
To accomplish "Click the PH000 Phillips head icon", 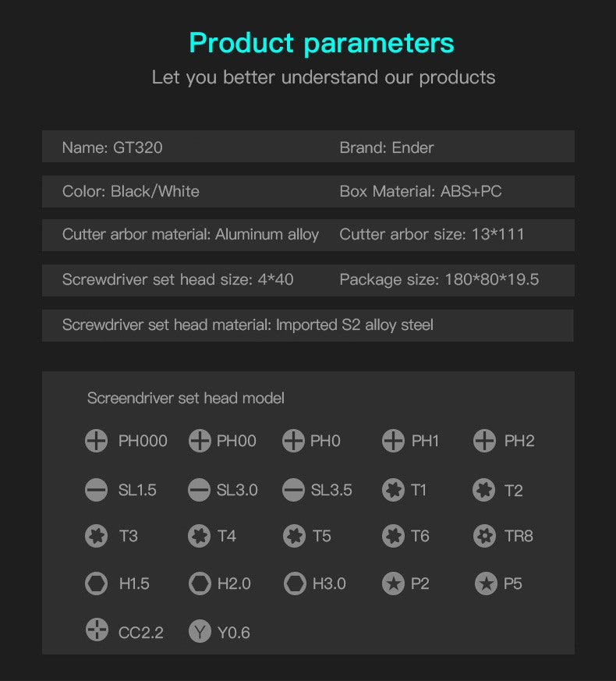I will click(x=96, y=441).
